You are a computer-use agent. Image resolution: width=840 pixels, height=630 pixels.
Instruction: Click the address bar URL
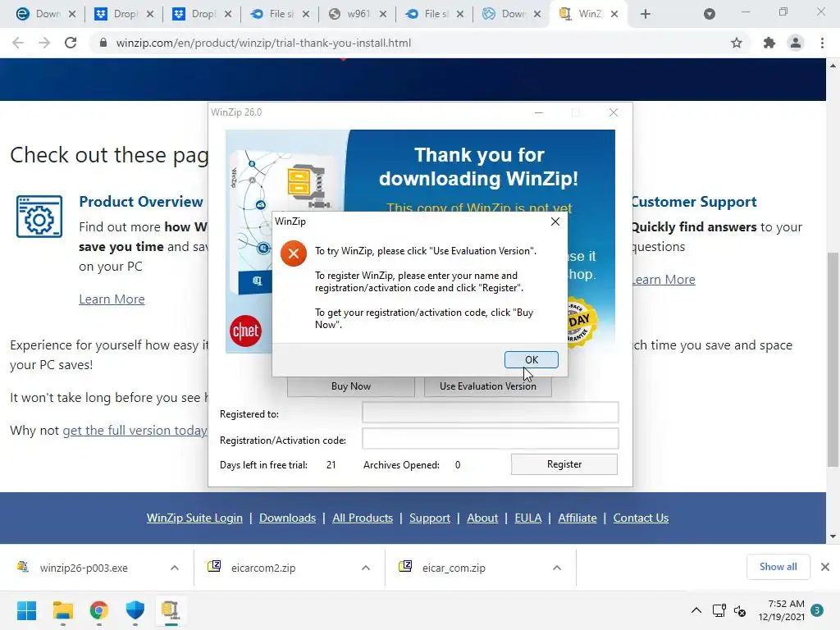263,43
